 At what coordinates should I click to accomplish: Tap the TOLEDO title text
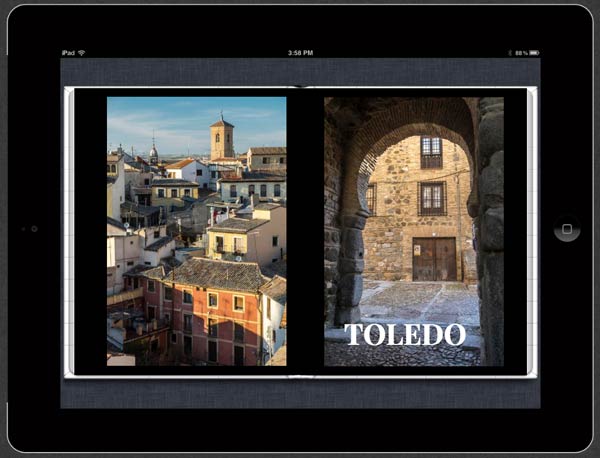pyautogui.click(x=405, y=335)
